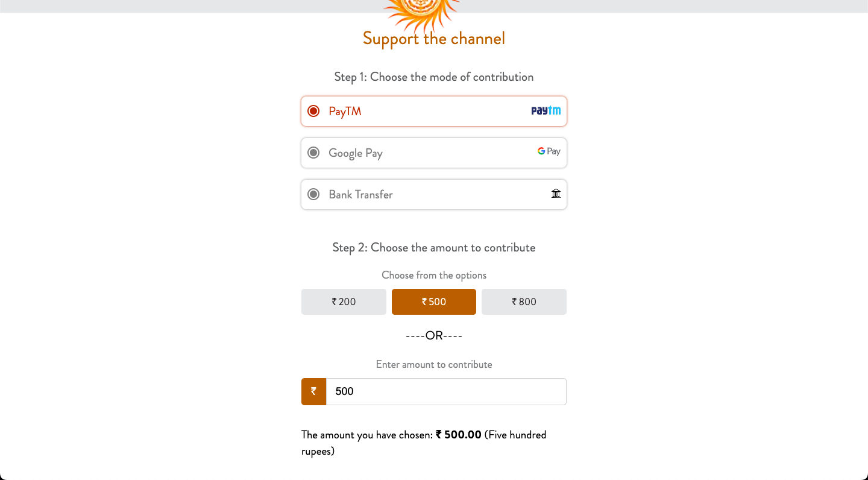Screen dimensions: 868x480
Task: Select the PayTM radio button
Action: point(313,111)
